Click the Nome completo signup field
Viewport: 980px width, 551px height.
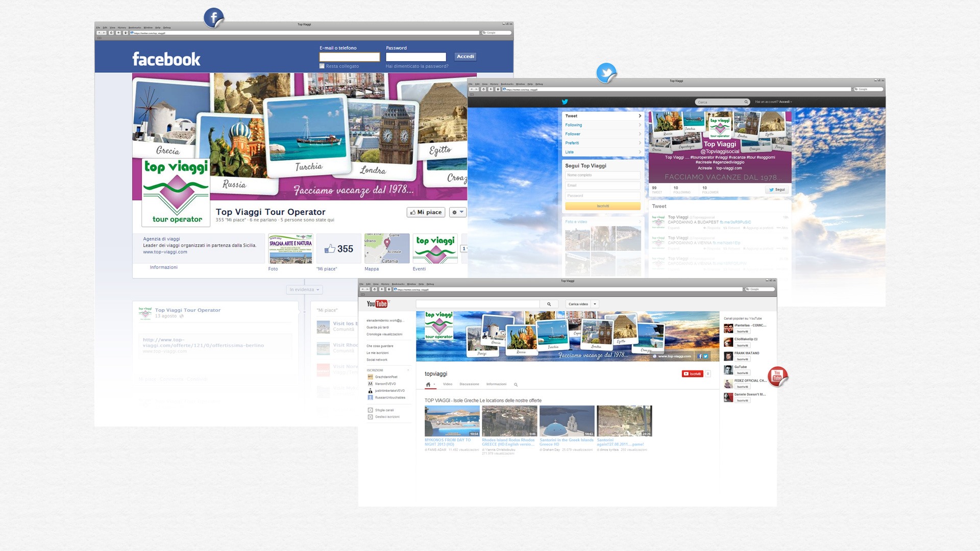(x=603, y=175)
